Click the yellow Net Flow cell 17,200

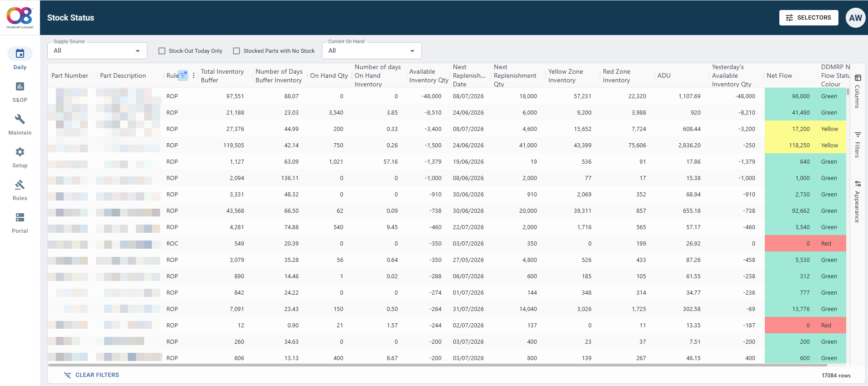tap(792, 129)
